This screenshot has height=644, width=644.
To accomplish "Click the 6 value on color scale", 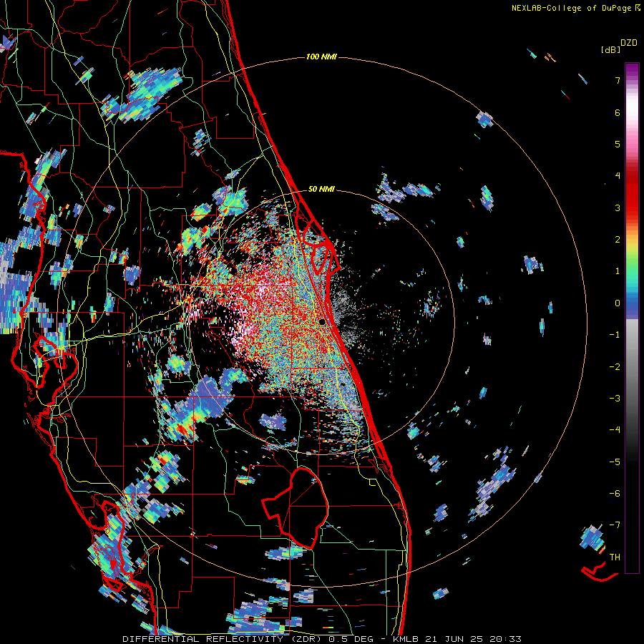I will (x=618, y=112).
